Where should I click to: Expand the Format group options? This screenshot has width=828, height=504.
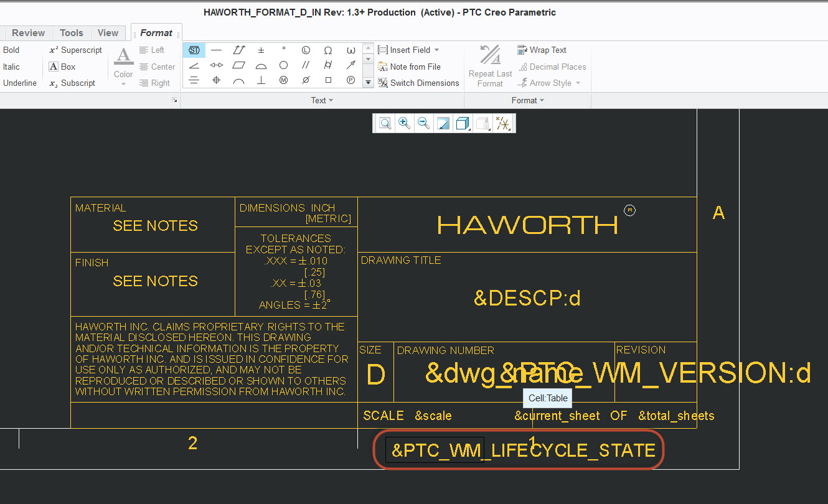click(528, 100)
